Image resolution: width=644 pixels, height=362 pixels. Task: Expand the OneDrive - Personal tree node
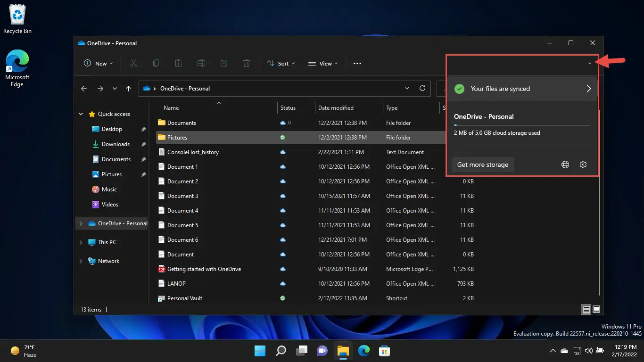(81, 223)
